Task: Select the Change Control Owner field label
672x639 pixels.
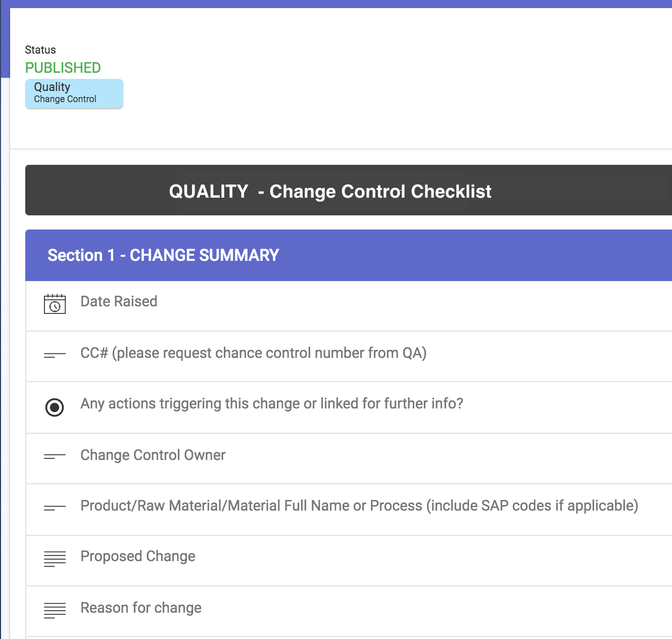Action: point(153,455)
